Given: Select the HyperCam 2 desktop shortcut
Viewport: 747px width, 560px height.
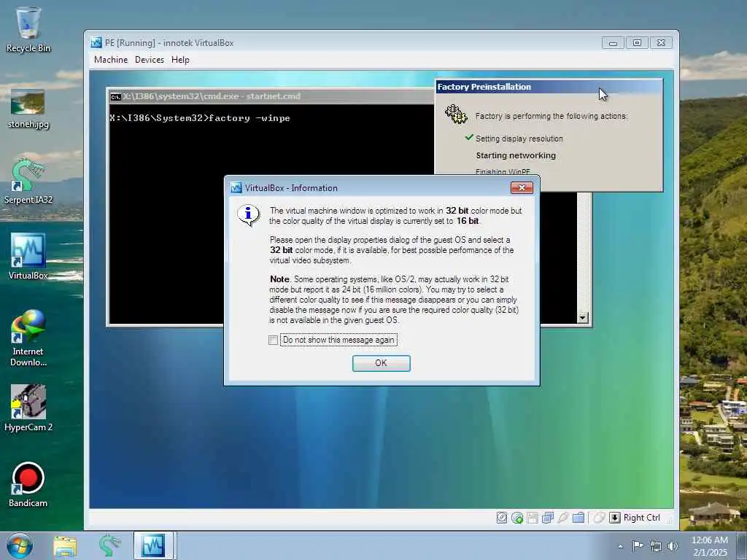Looking at the screenshot, I should click(x=28, y=408).
